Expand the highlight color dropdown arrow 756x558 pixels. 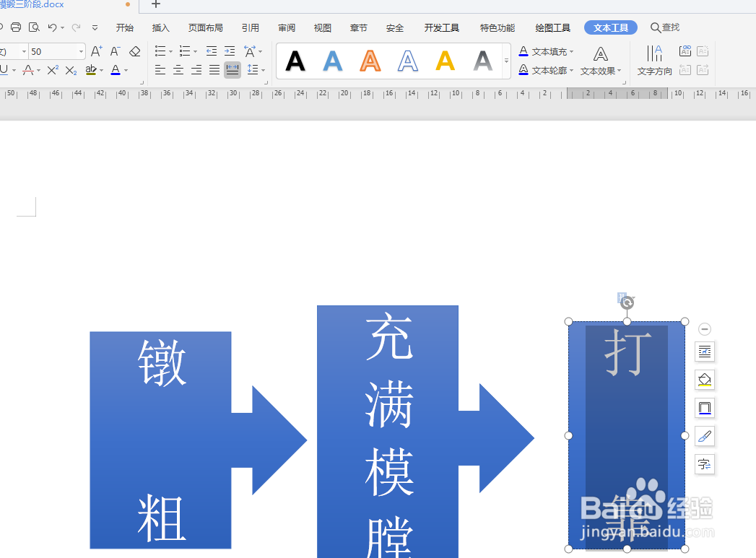[x=101, y=70]
